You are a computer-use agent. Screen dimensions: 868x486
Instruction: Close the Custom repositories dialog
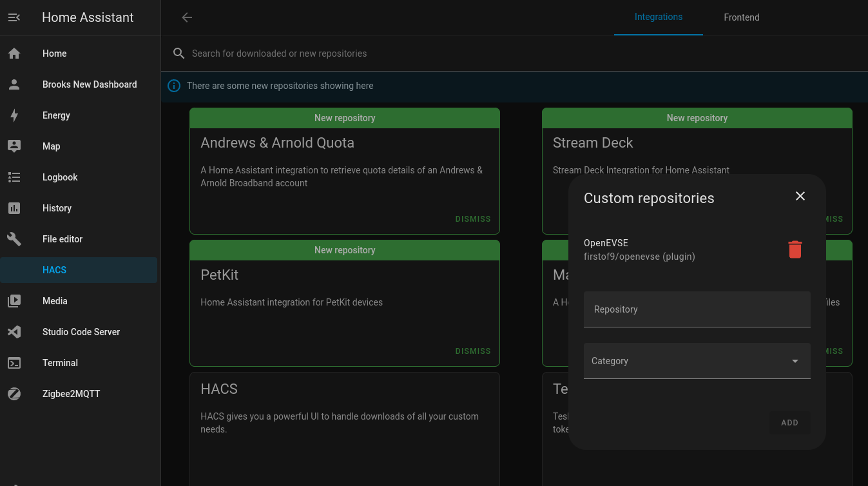[800, 196]
